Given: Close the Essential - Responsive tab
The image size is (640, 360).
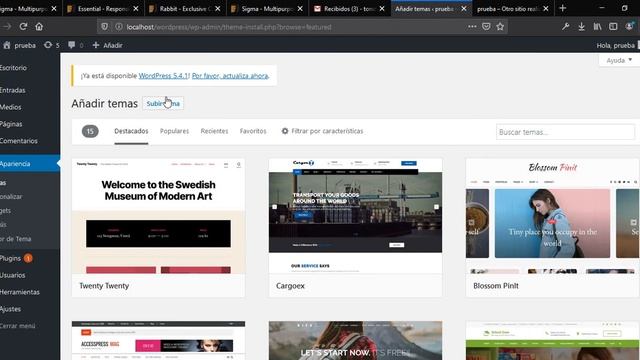Looking at the screenshot, I should (136, 8).
